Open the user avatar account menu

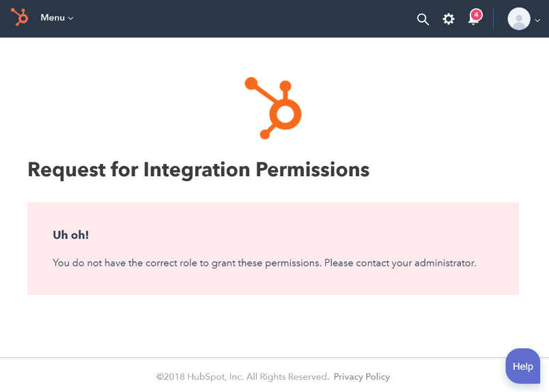click(x=519, y=19)
